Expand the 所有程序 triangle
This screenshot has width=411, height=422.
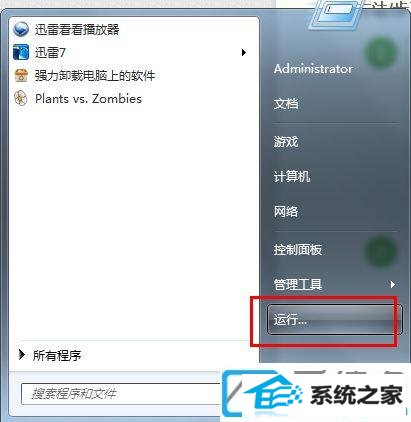pos(22,355)
